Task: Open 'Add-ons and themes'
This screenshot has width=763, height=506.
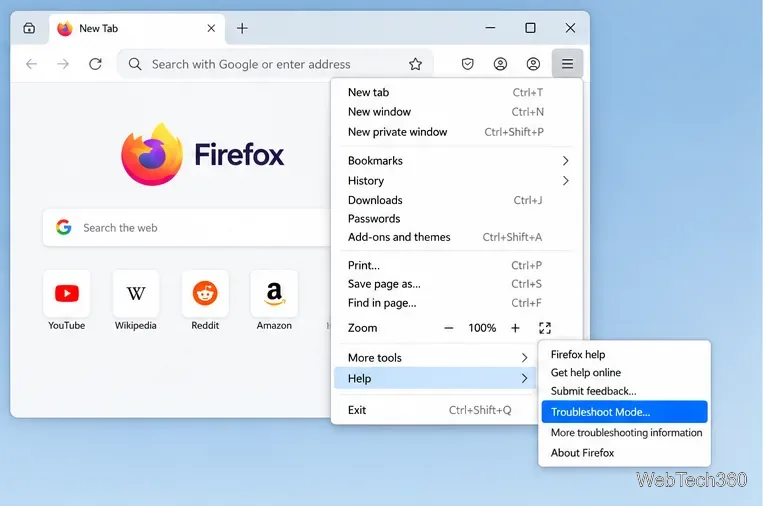Action: pos(456,237)
